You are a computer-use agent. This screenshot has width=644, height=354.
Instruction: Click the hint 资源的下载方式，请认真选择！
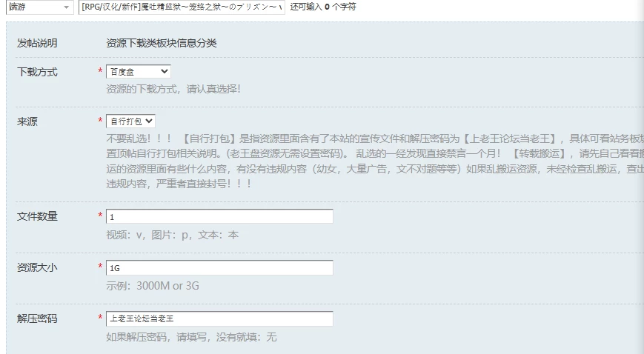[x=173, y=89]
